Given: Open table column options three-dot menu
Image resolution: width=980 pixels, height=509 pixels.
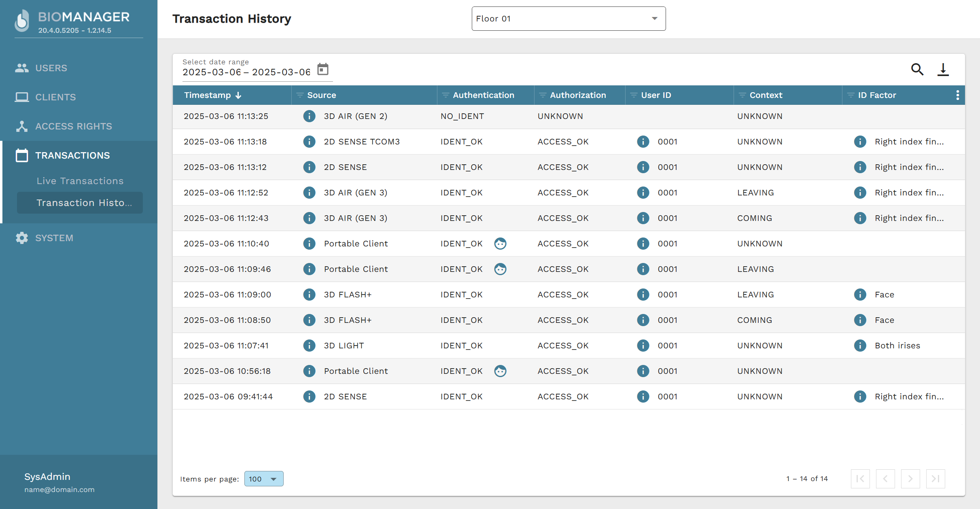Looking at the screenshot, I should tap(957, 95).
